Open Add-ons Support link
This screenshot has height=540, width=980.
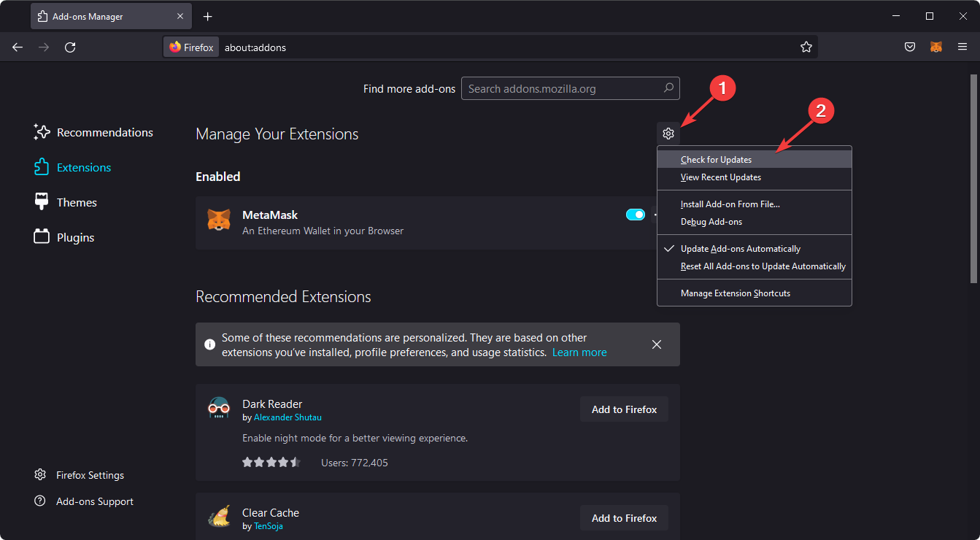(84, 501)
